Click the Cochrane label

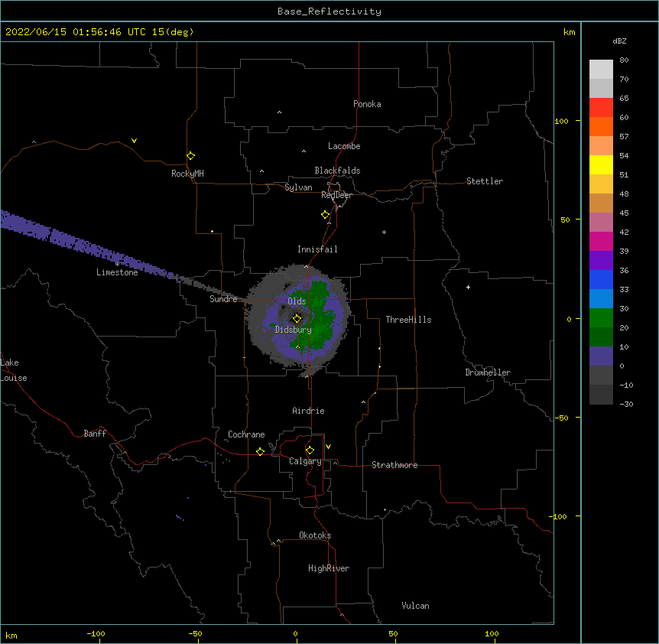(246, 434)
